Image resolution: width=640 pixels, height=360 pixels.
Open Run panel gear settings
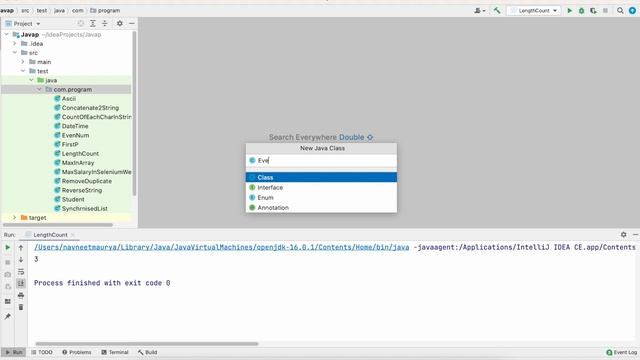point(623,235)
